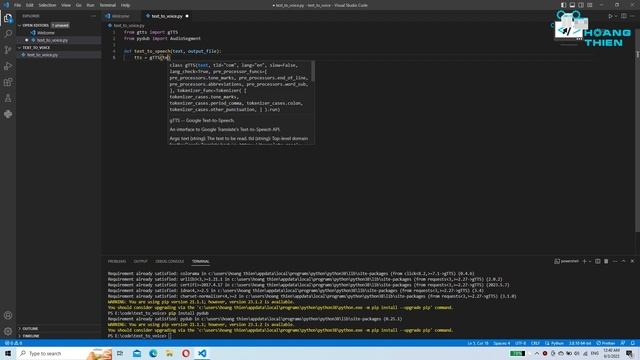This screenshot has width=640, height=360.
Task: Close the terminal panel
Action: [632, 261]
